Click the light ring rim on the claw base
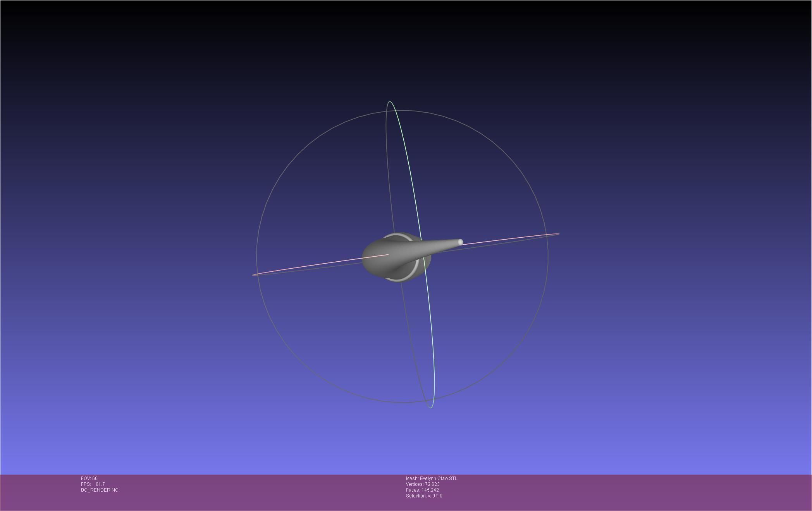The height and width of the screenshot is (511, 812). 416,267
